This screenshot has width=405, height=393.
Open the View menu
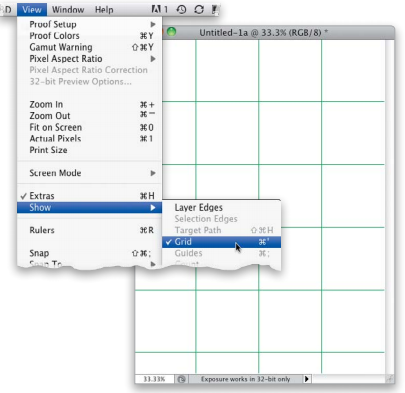click(32, 10)
